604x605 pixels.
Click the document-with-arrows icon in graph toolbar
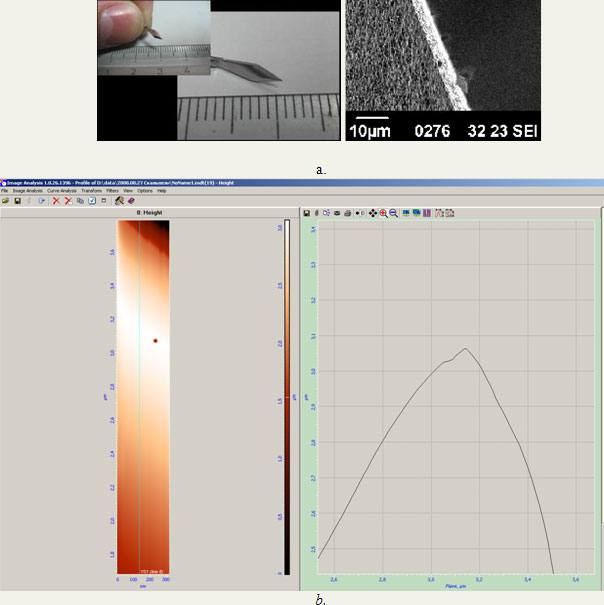pyautogui.click(x=327, y=213)
